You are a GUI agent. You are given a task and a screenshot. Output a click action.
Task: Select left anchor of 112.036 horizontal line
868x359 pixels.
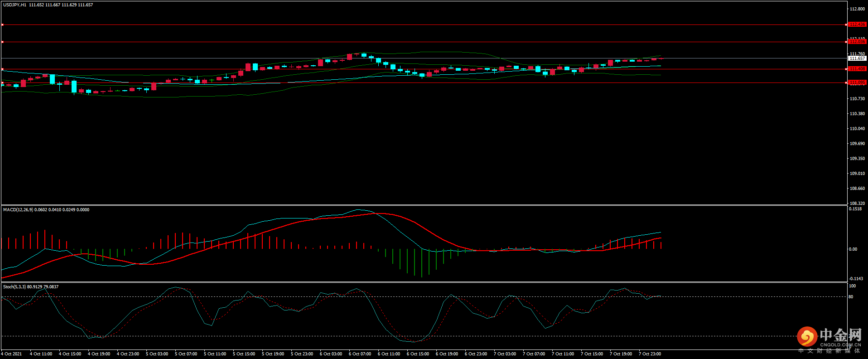(x=2, y=42)
